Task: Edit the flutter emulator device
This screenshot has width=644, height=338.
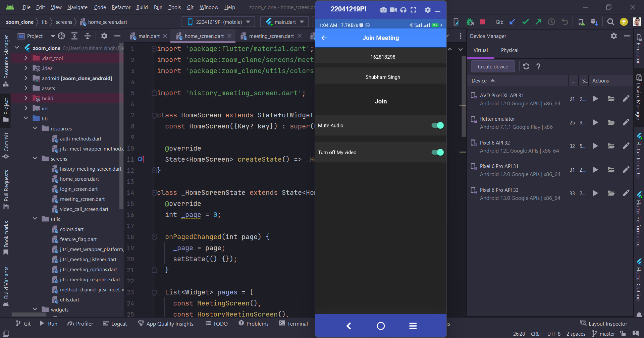Action: (x=626, y=122)
